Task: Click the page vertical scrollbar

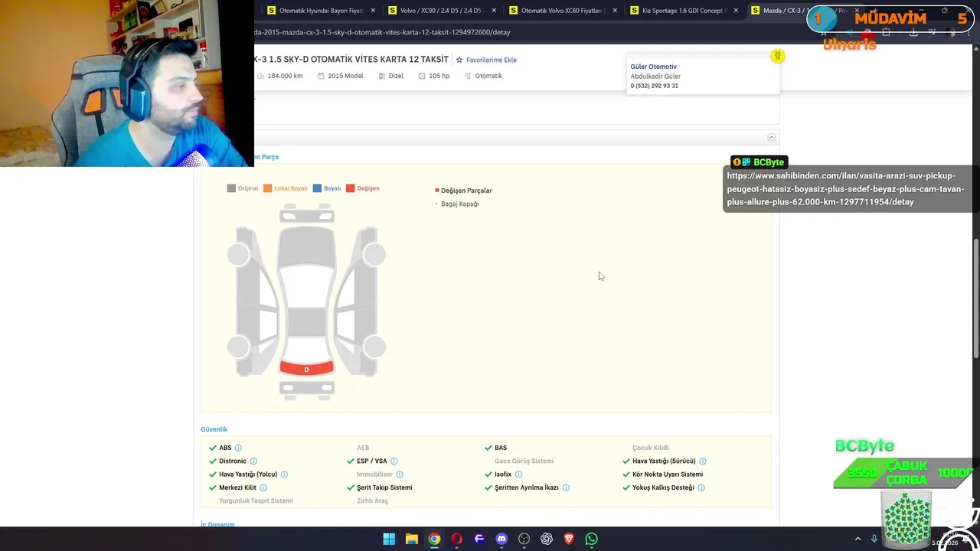Action: point(975,298)
